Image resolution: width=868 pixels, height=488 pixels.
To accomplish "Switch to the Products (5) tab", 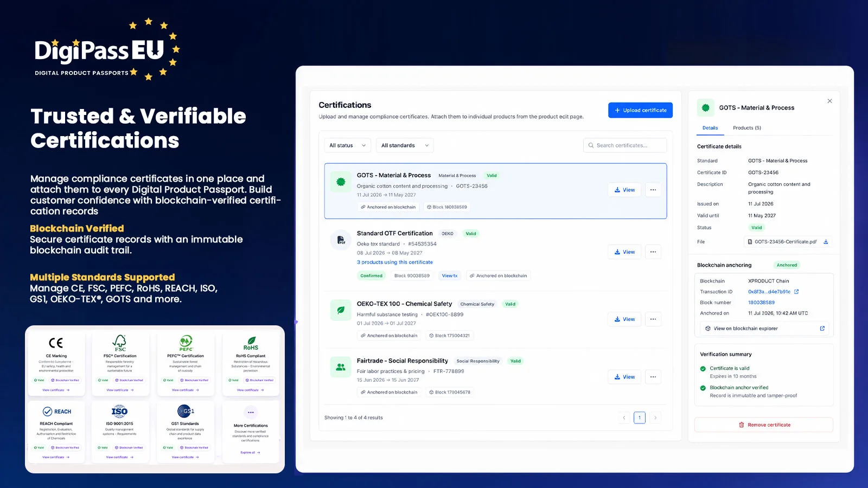I will (x=747, y=128).
